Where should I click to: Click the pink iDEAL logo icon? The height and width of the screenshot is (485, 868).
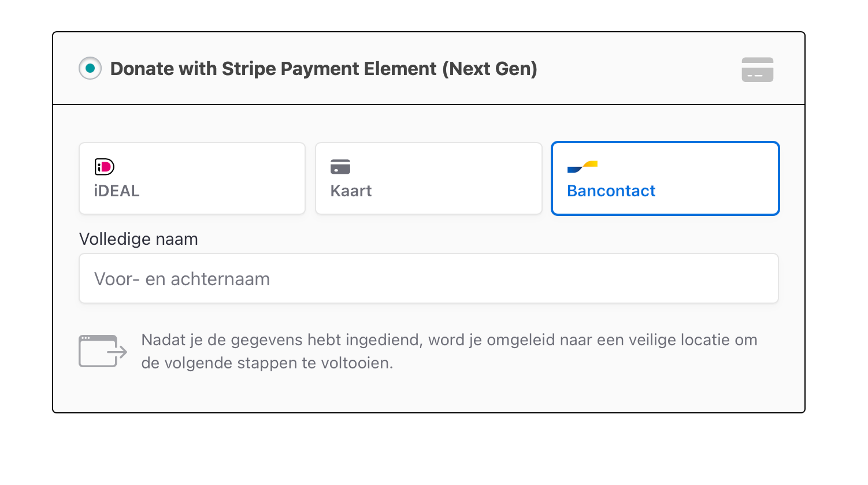pos(105,167)
